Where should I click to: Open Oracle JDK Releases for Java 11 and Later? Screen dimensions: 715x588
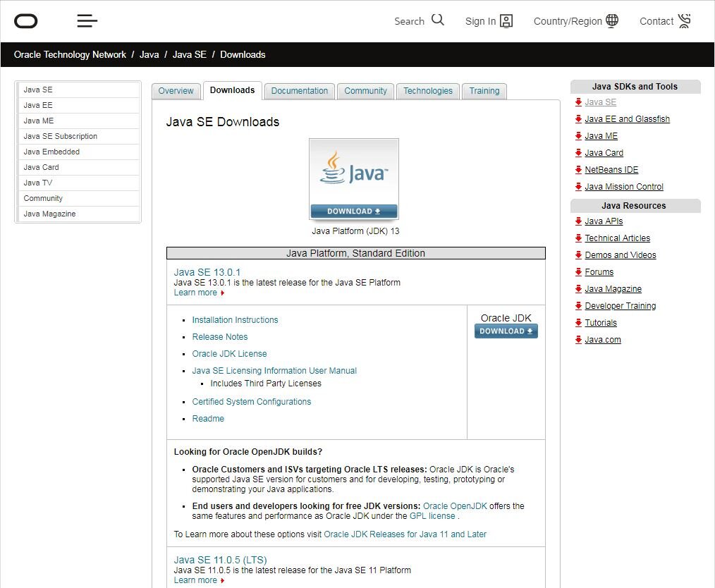(x=405, y=534)
